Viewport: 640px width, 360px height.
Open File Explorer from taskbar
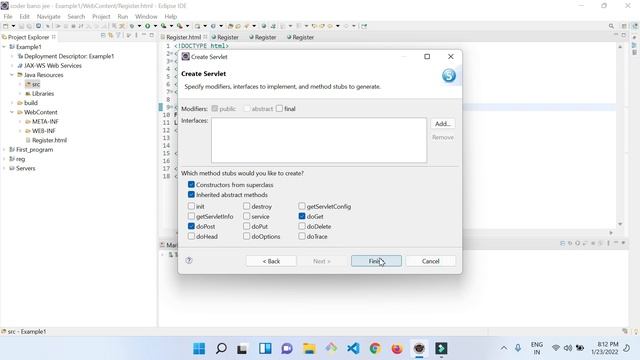pos(309,349)
